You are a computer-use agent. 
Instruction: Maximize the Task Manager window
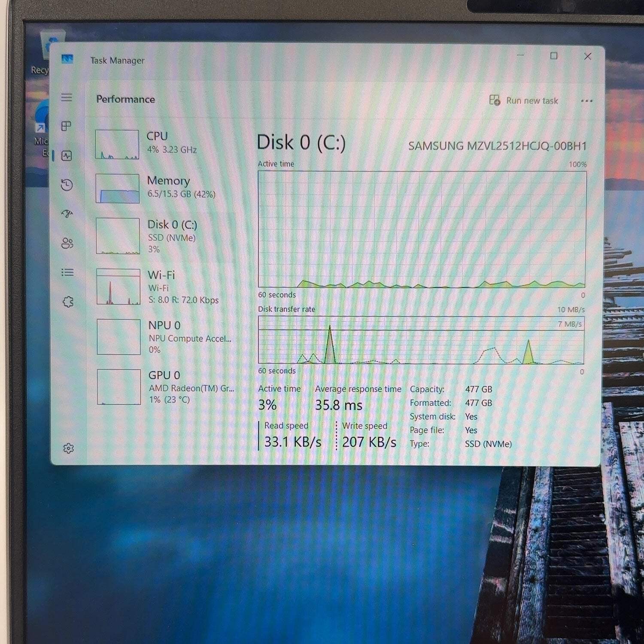click(x=554, y=56)
